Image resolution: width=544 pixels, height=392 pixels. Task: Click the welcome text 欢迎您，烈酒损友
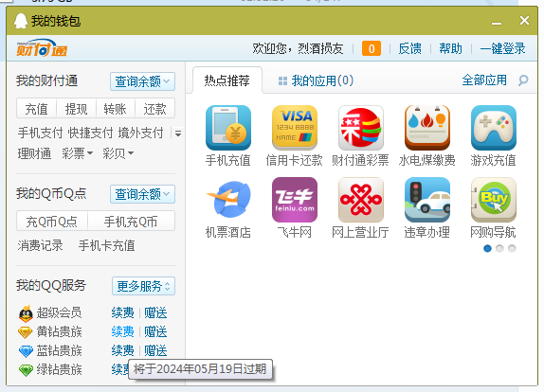tap(298, 48)
